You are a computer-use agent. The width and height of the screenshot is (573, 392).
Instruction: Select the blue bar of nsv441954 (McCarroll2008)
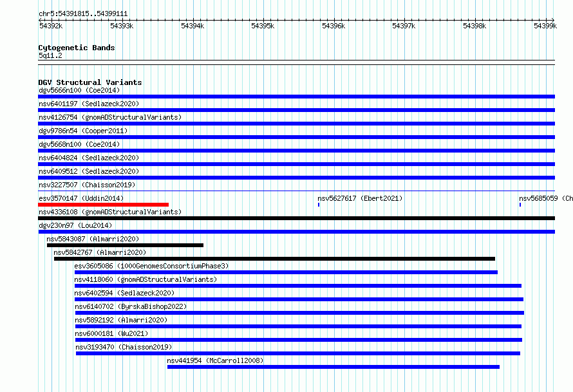[x=333, y=367]
